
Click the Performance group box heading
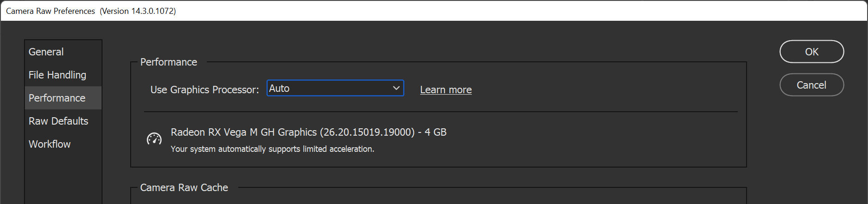169,62
